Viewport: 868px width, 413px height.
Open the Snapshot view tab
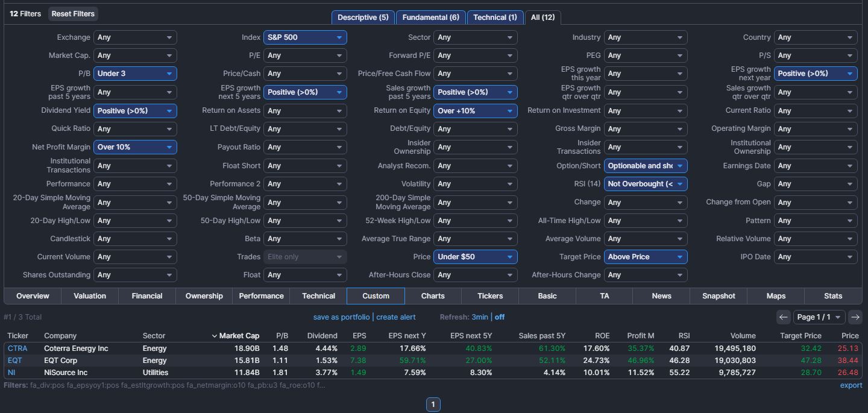pyautogui.click(x=719, y=296)
